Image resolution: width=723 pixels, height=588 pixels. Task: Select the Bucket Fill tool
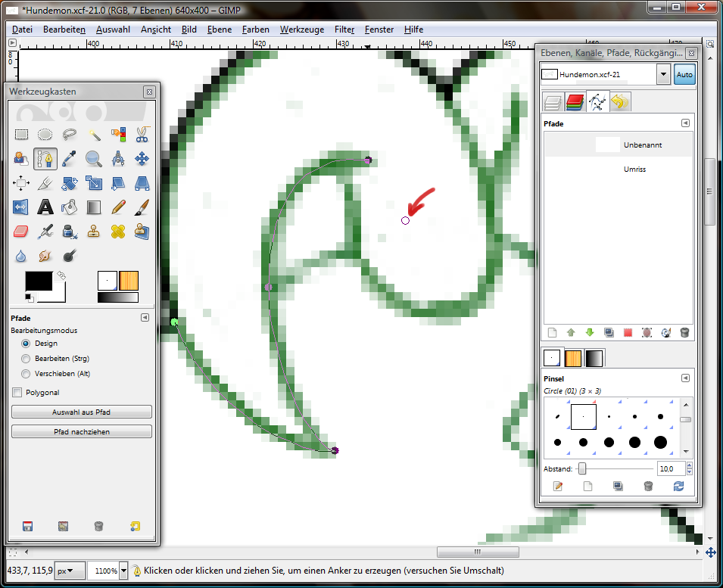[x=69, y=207]
